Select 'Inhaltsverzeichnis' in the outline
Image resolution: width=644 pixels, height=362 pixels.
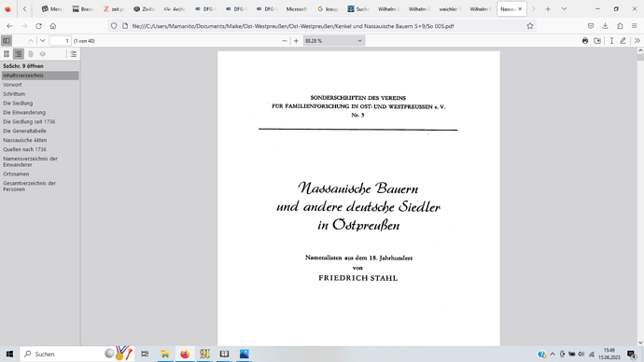[40, 76]
